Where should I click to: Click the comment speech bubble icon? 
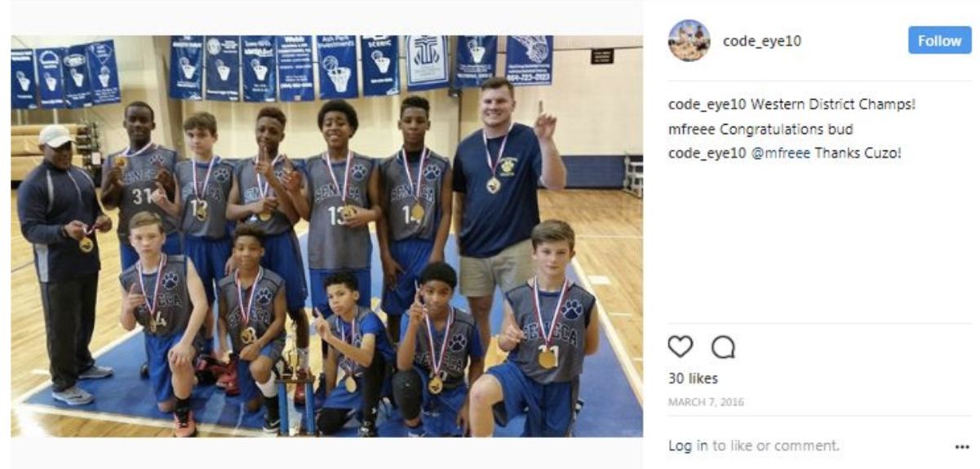pos(723,347)
